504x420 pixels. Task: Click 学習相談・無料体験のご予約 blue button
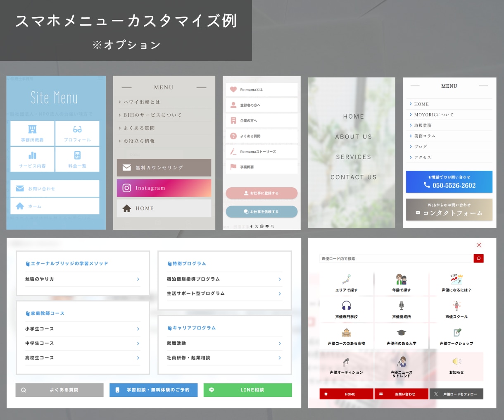click(x=153, y=390)
